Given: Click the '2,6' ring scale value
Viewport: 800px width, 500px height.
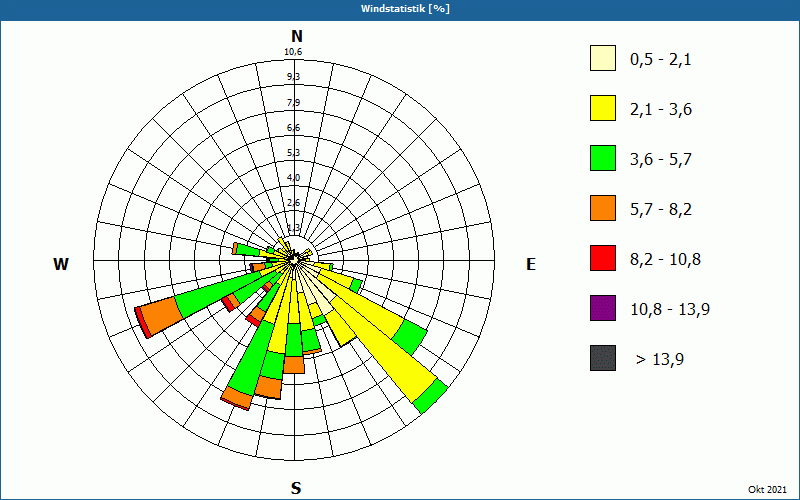Looking at the screenshot, I should (293, 203).
